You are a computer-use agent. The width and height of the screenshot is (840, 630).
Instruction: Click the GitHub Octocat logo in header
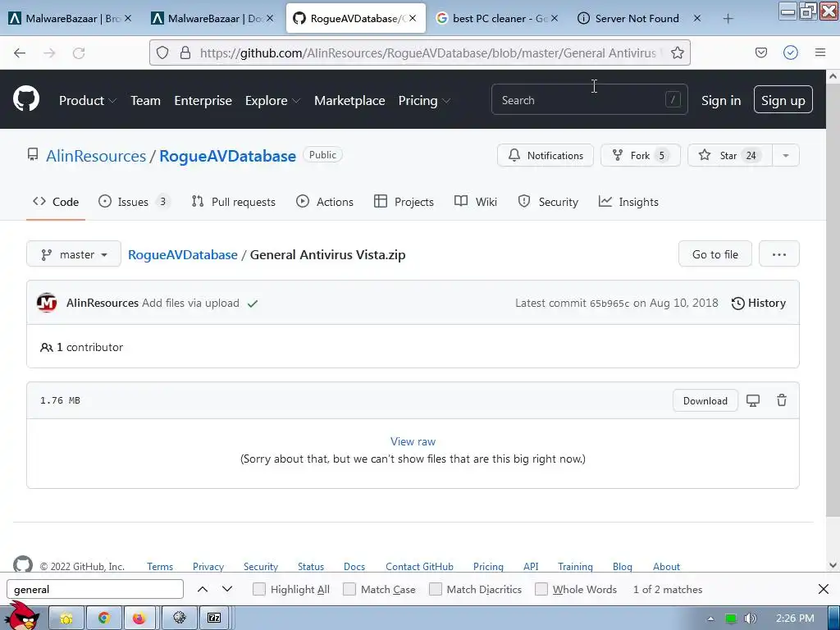click(x=26, y=99)
